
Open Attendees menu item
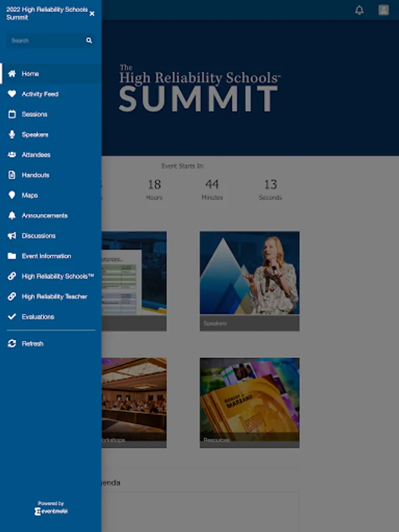pos(51,155)
